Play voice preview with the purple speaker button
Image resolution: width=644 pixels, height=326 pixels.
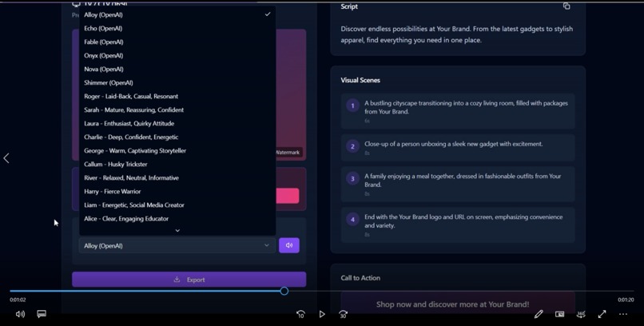coord(289,245)
